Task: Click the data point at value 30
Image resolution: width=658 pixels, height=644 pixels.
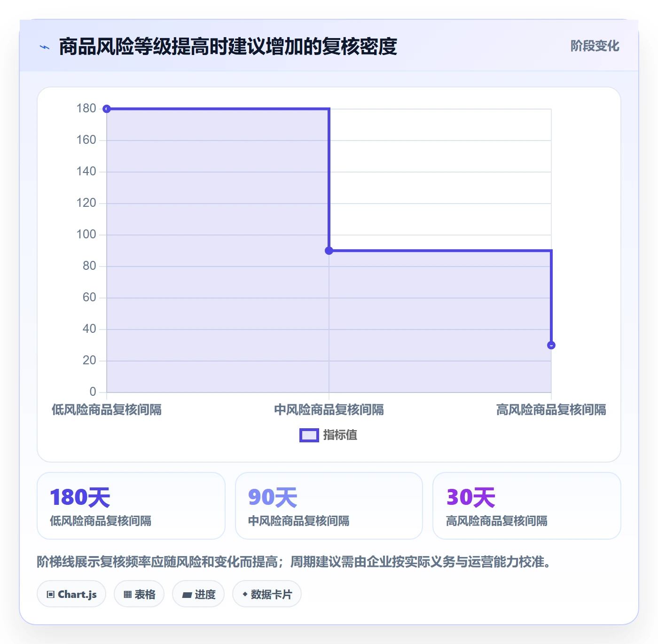Action: (551, 345)
